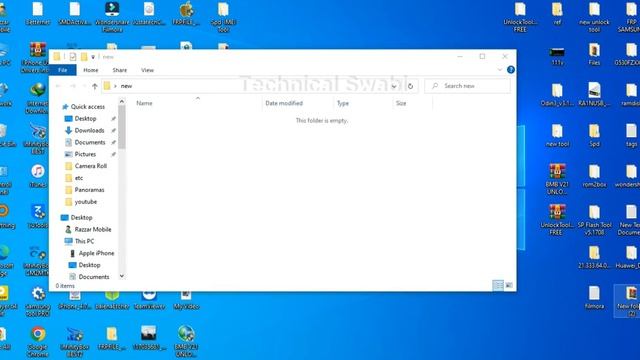This screenshot has width=640, height=360.
Task: Select This PC in the navigation pane
Action: pyautogui.click(x=84, y=241)
